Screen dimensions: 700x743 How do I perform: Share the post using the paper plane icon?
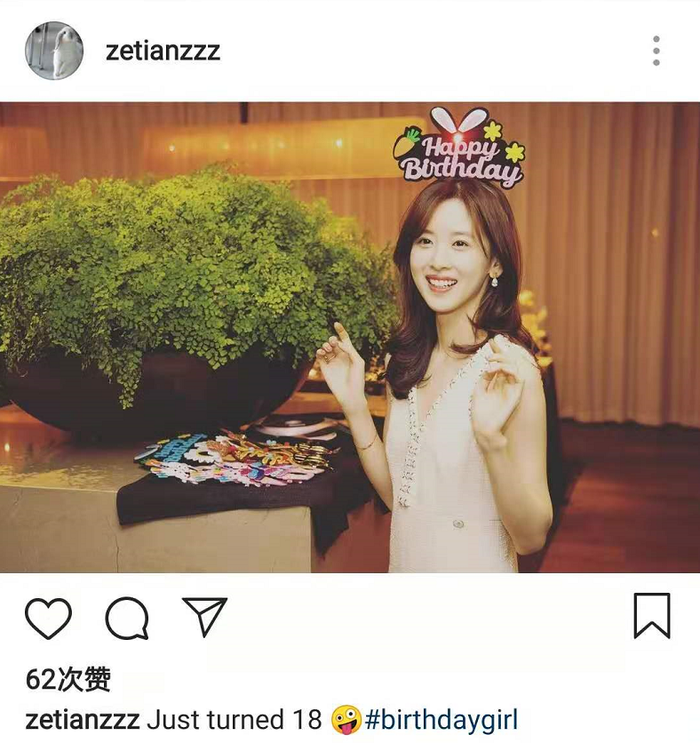tap(205, 616)
